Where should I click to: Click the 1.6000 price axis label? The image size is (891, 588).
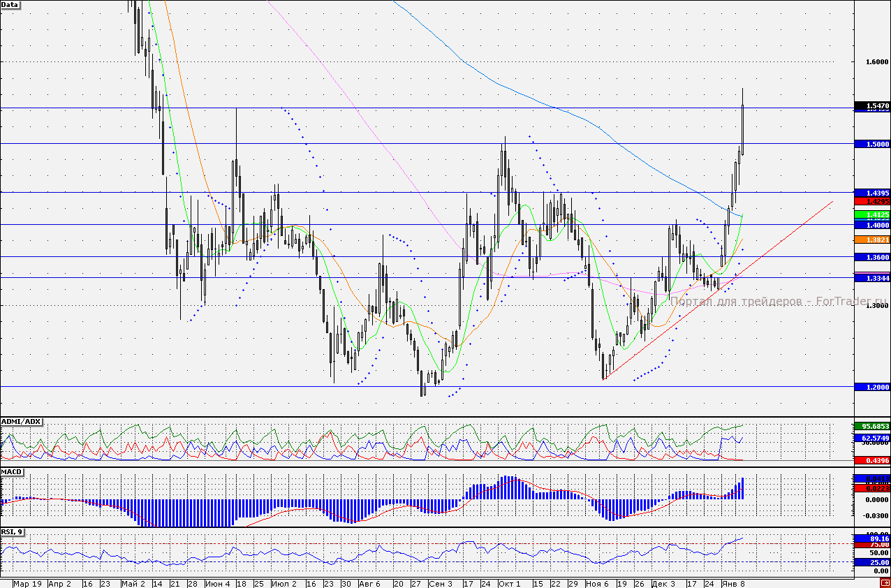(877, 62)
